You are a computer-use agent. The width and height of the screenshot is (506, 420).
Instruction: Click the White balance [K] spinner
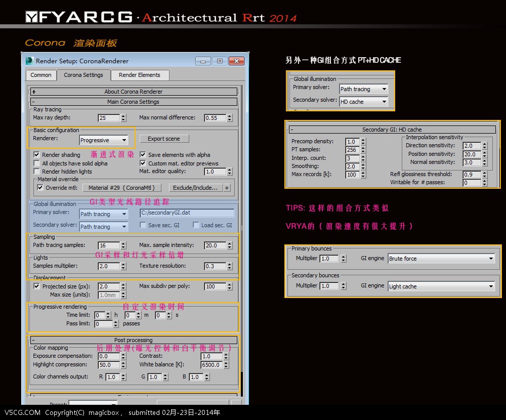pos(226,365)
